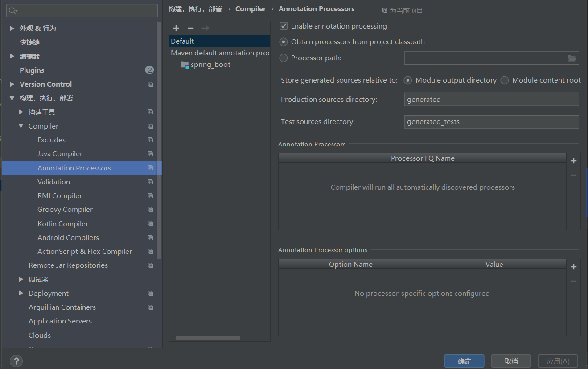This screenshot has height=369, width=588.
Task: Click the project-level icon beside Remote Jar Repositories
Action: coord(150,265)
